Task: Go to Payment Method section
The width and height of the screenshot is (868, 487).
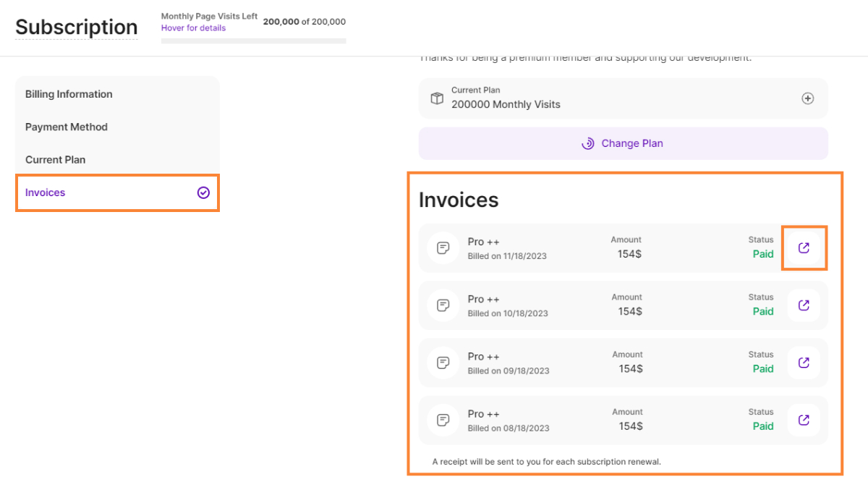Action: (67, 127)
